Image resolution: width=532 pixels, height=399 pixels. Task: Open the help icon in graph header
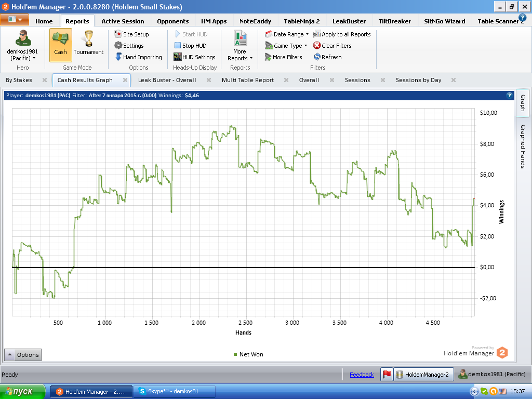[x=509, y=96]
